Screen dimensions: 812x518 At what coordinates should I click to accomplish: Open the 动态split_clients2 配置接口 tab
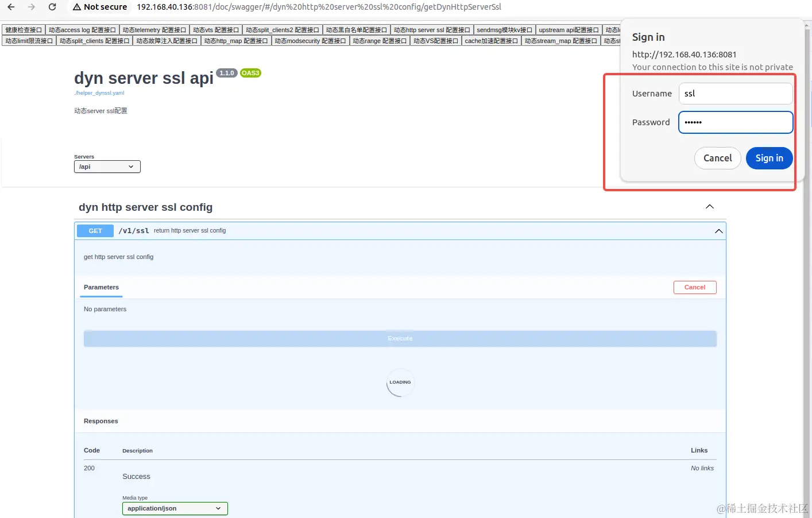(x=283, y=30)
